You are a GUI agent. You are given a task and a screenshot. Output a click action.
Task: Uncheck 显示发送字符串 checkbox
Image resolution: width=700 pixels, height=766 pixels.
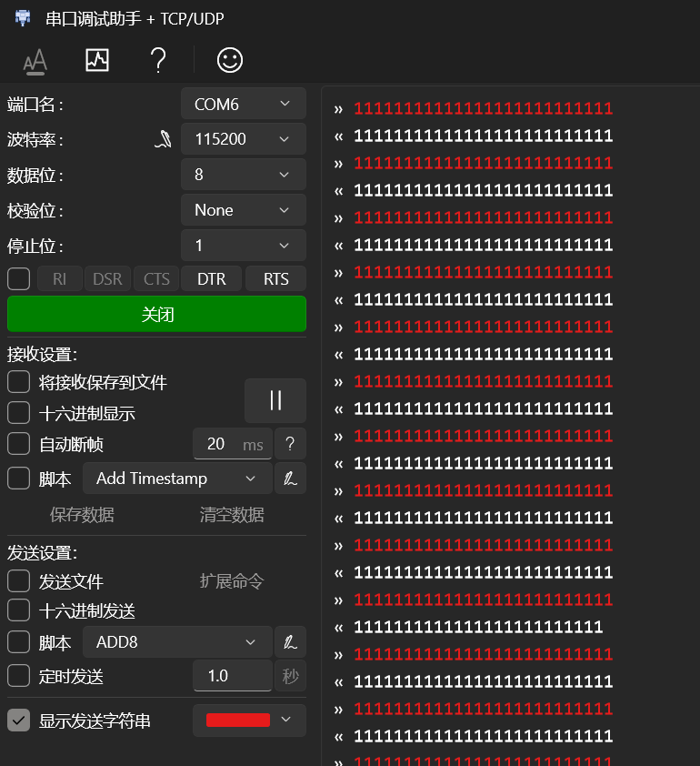(x=19, y=721)
